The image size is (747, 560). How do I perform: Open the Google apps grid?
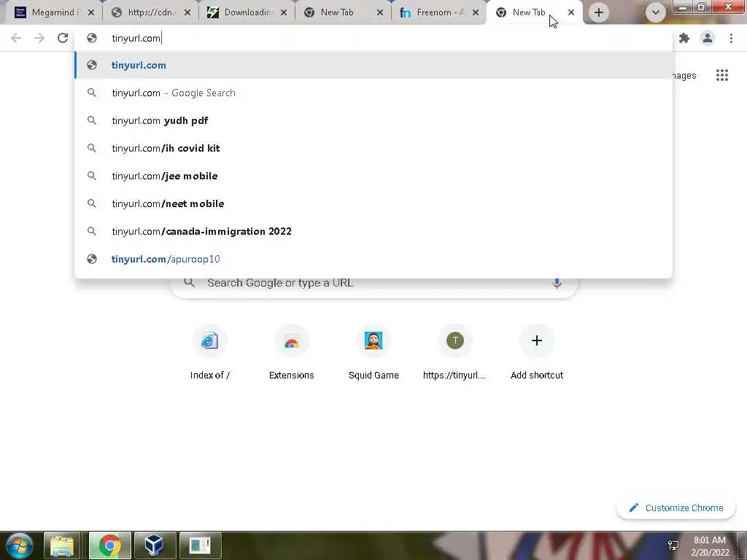[721, 75]
